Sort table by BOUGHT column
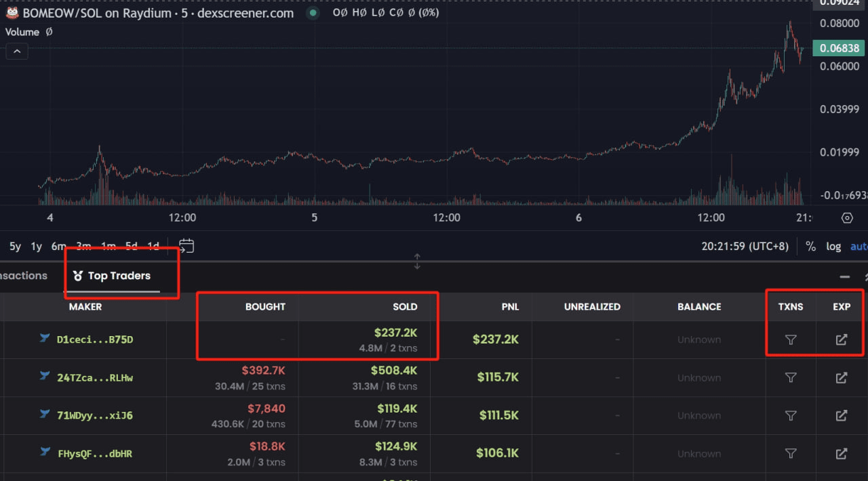Viewport: 868px width, 481px height. click(x=265, y=307)
